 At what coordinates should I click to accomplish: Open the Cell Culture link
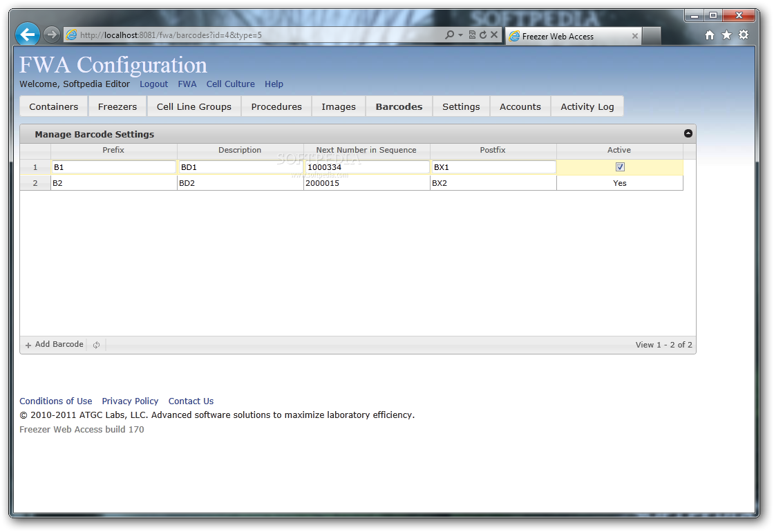pyautogui.click(x=231, y=84)
